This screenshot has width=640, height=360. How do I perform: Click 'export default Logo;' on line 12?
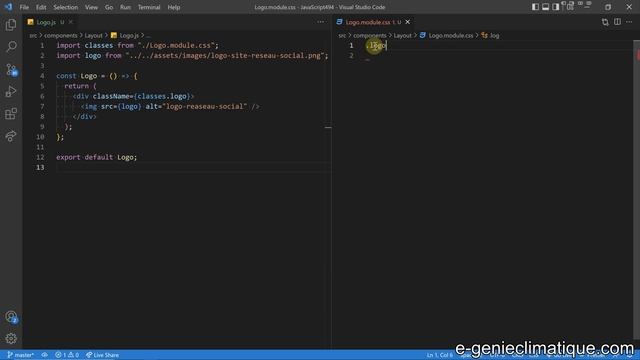point(97,157)
